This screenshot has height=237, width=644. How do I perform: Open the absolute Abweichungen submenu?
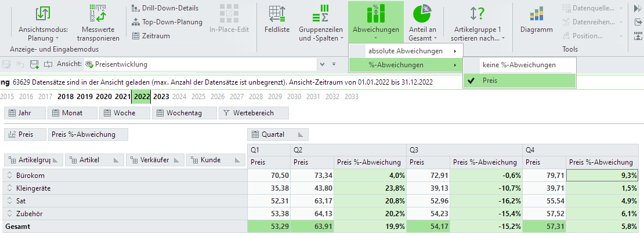pos(405,51)
